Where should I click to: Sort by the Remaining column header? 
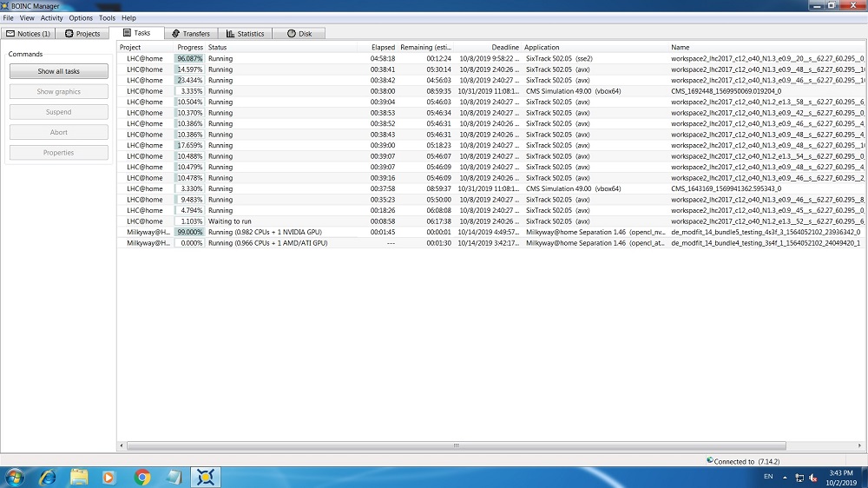pyautogui.click(x=425, y=48)
